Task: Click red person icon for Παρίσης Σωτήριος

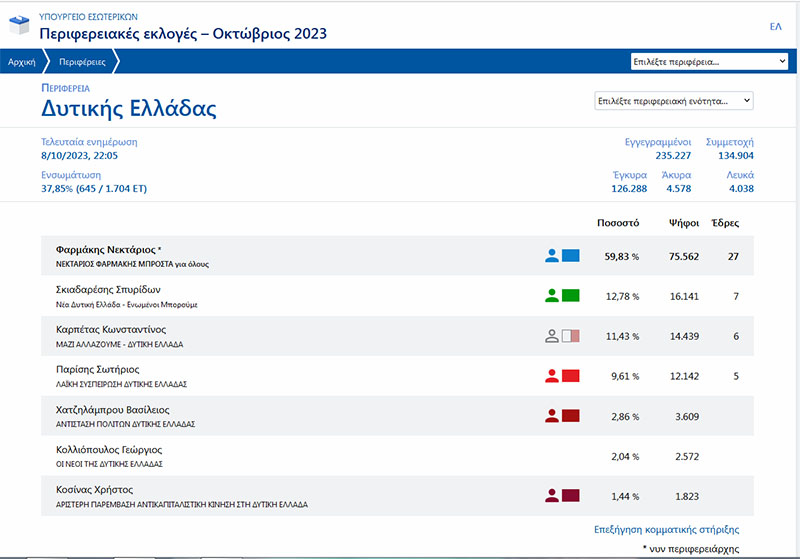Action: point(551,376)
